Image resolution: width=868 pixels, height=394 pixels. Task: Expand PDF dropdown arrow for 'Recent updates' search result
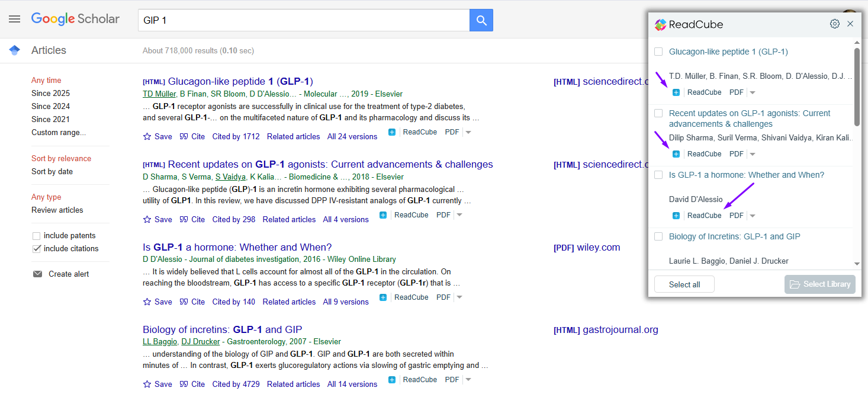[459, 215]
